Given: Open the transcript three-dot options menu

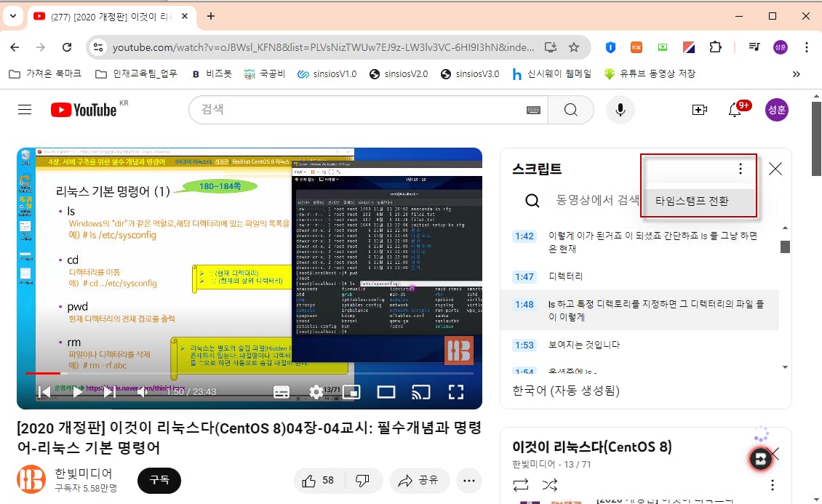Looking at the screenshot, I should pyautogui.click(x=741, y=168).
